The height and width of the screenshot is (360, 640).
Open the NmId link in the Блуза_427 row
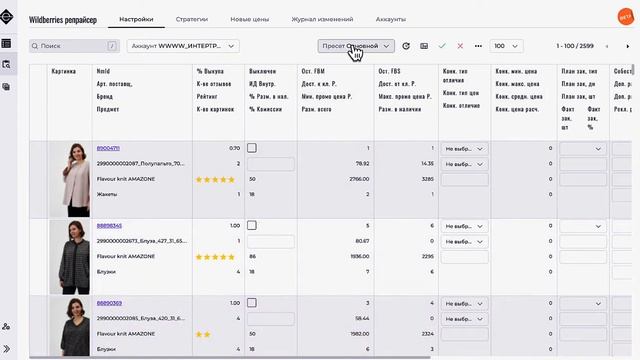pos(109,225)
